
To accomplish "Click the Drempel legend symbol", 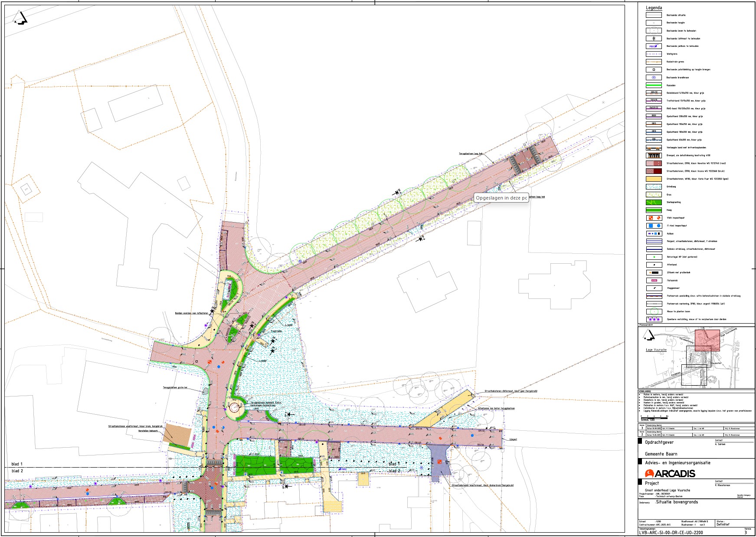I will pos(654,155).
